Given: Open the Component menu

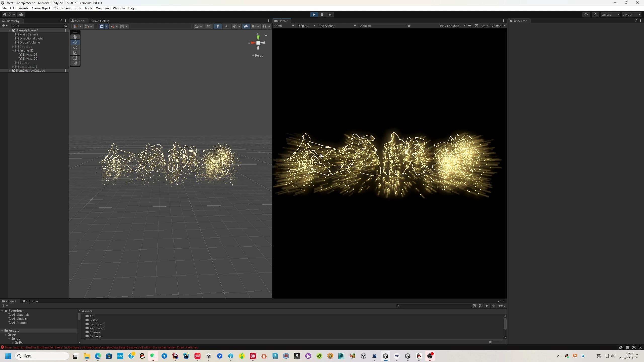Looking at the screenshot, I should coord(62,8).
